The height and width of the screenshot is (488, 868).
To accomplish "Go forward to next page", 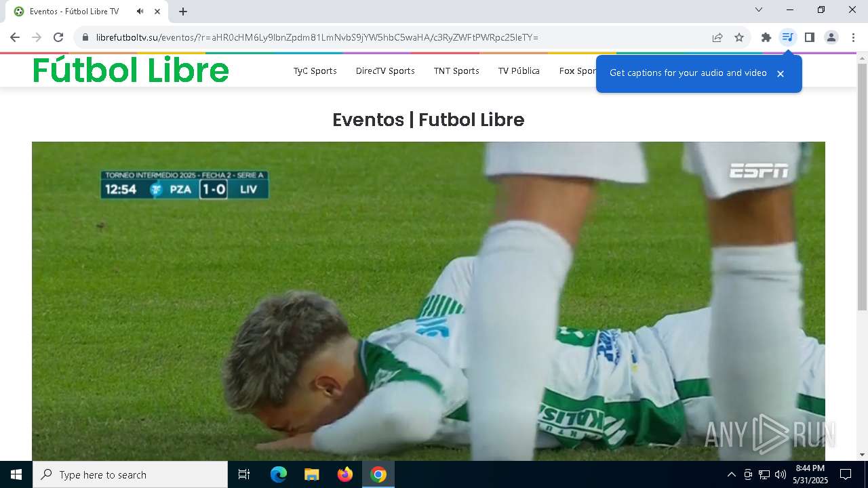I will 37,37.
